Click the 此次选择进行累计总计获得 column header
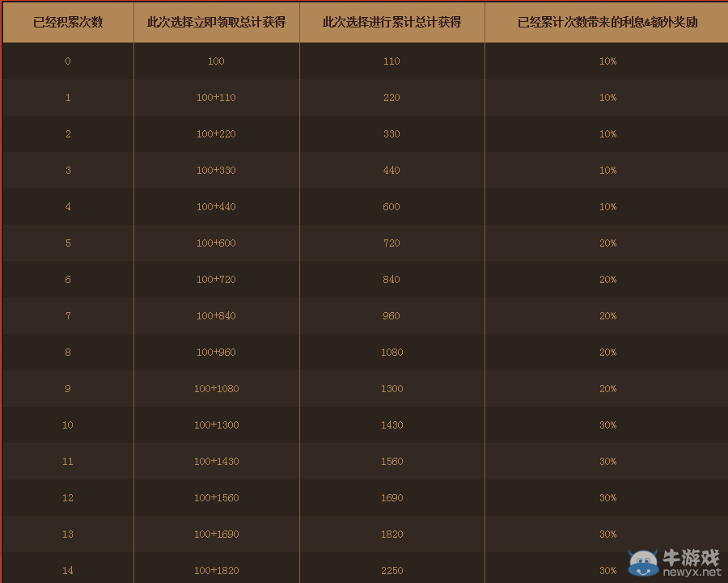728x583 pixels. 392,22
